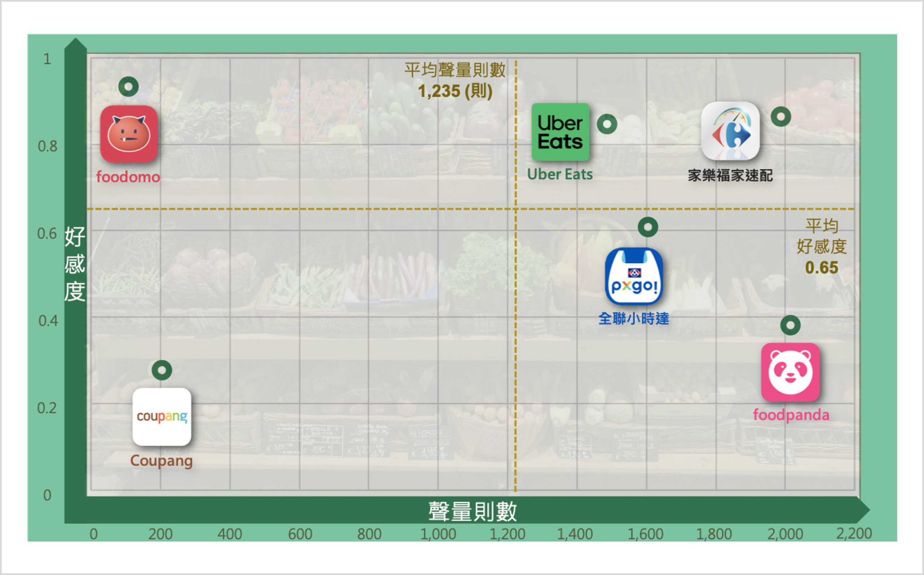Select the data point above the Coupang icon
This screenshot has height=575, width=924.
(x=162, y=371)
